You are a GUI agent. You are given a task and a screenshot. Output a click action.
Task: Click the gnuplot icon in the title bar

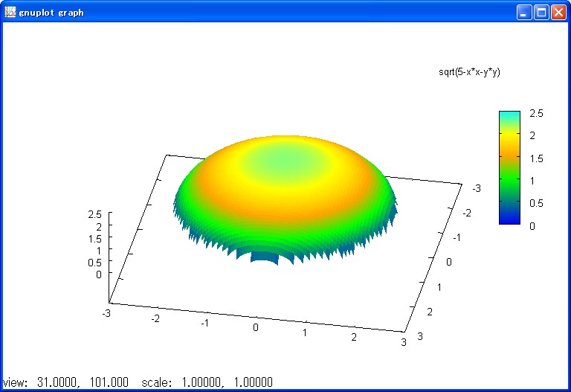(x=10, y=12)
